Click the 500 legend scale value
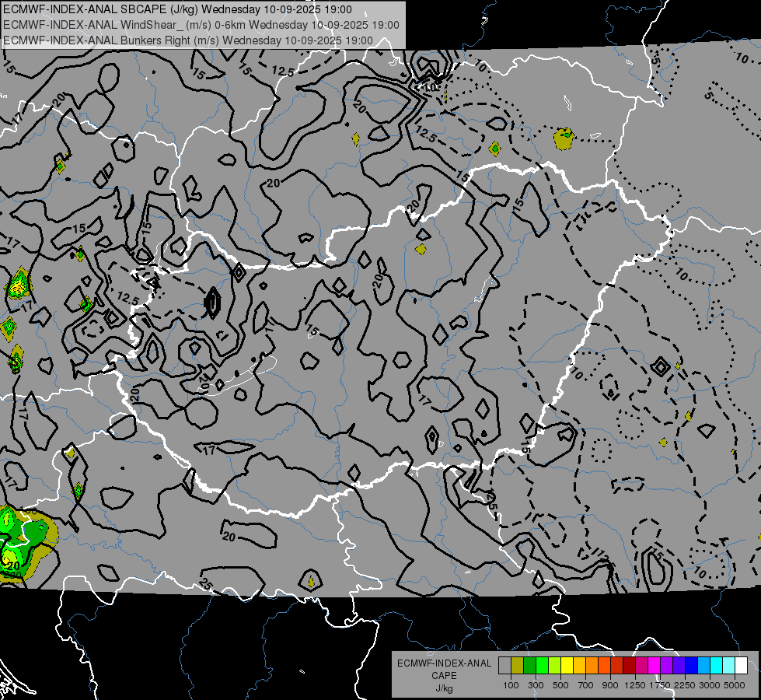 tap(560, 685)
